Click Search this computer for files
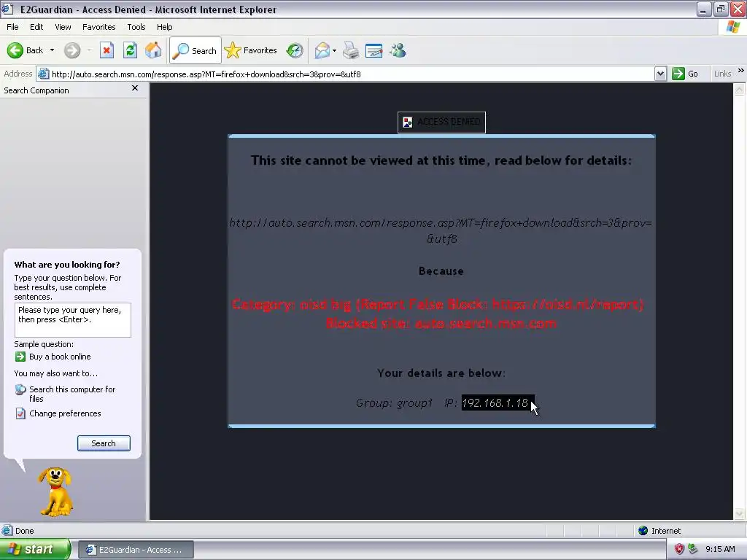The width and height of the screenshot is (747, 560). (x=72, y=394)
